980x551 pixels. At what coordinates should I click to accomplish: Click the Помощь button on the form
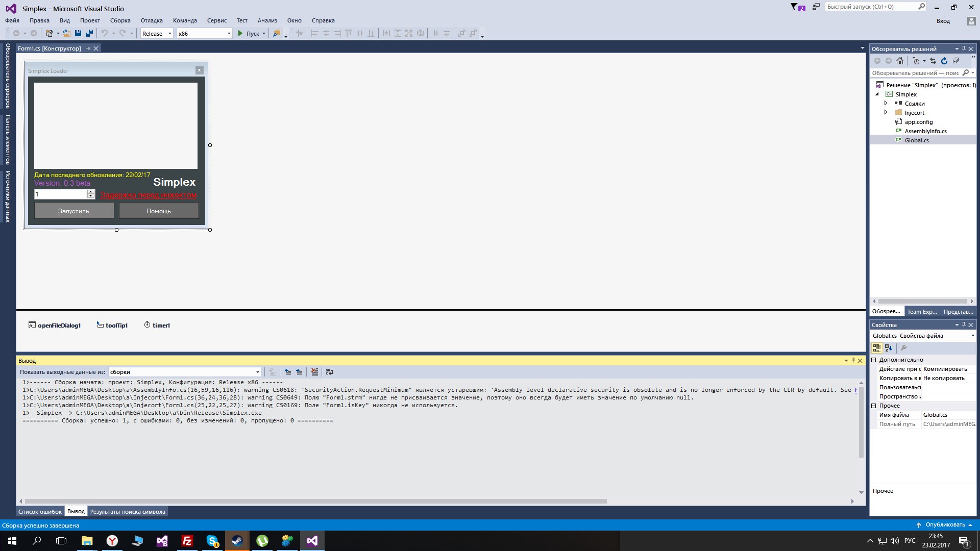pyautogui.click(x=159, y=211)
